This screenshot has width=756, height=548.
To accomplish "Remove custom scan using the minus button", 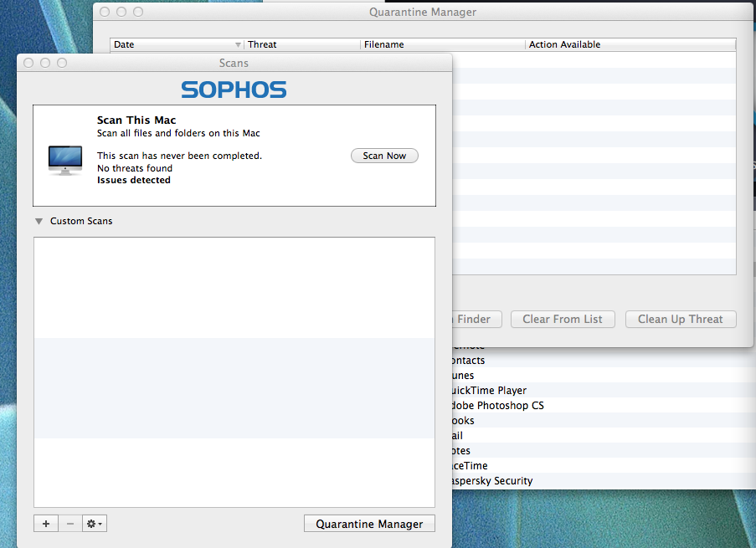I will click(70, 524).
